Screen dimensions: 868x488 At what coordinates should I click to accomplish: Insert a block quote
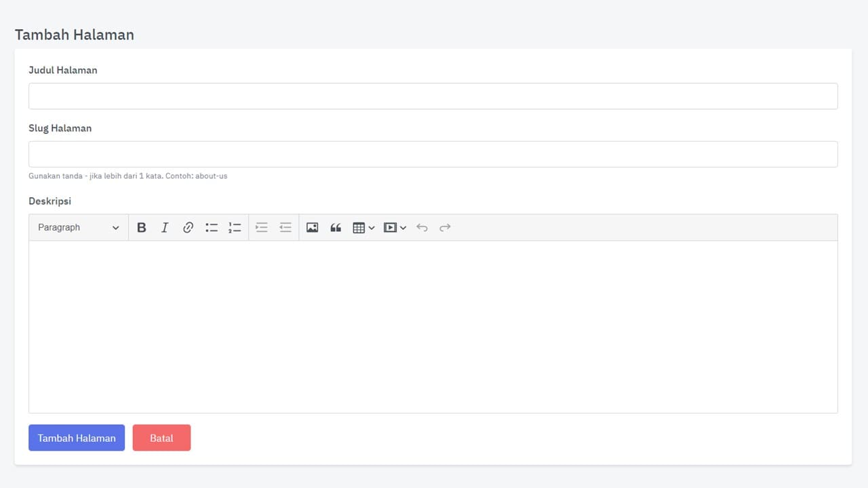point(336,228)
